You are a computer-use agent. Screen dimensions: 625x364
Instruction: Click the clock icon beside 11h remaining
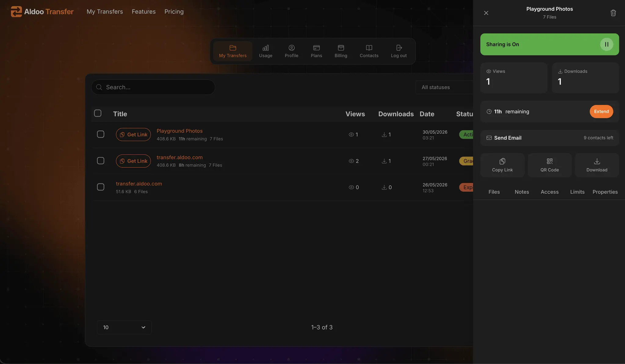click(x=489, y=112)
